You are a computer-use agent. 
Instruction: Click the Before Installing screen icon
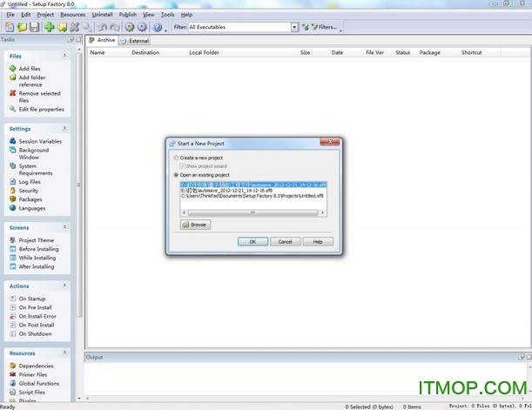point(13,249)
